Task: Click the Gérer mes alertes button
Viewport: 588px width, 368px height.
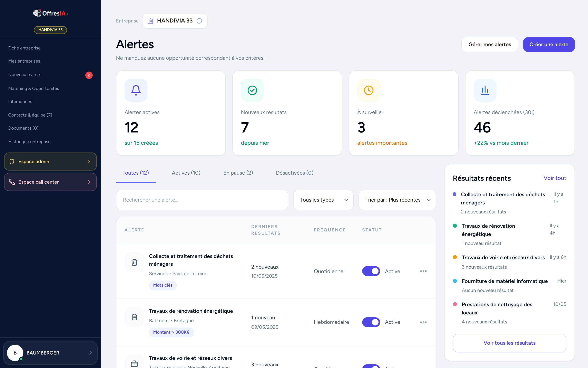Action: 490,45
